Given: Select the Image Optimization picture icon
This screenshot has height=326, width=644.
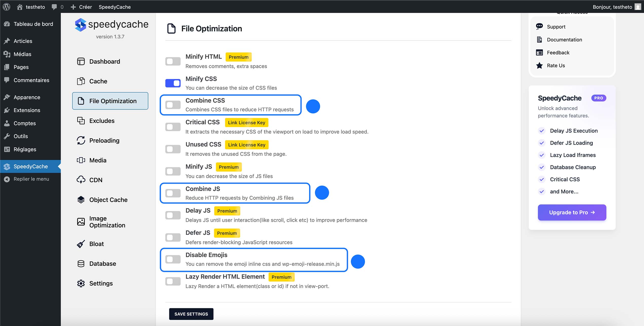Looking at the screenshot, I should [x=81, y=221].
